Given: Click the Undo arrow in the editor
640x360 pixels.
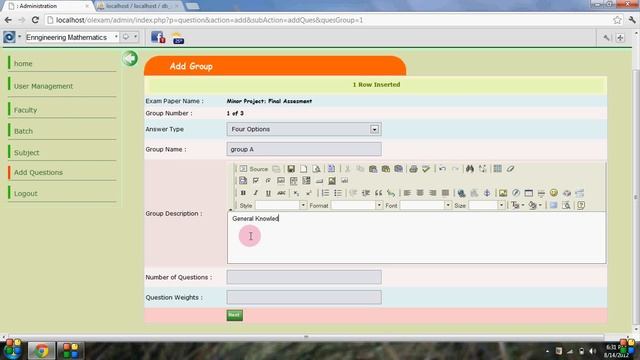Looking at the screenshot, I should (442, 169).
